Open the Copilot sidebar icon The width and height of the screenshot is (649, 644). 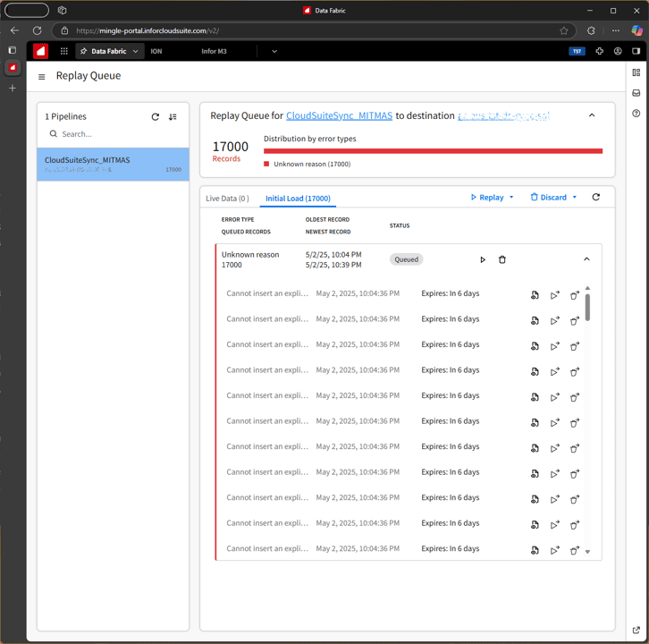tap(636, 30)
